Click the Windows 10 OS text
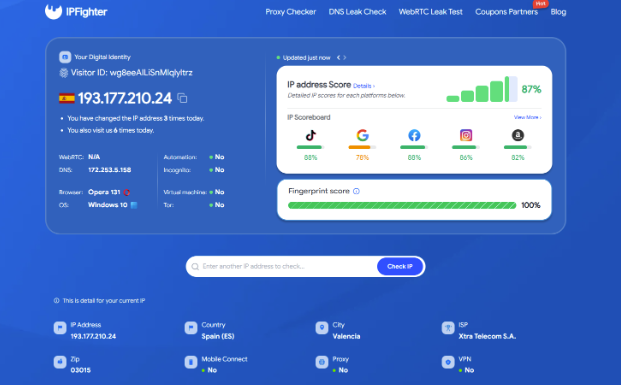 (x=107, y=205)
